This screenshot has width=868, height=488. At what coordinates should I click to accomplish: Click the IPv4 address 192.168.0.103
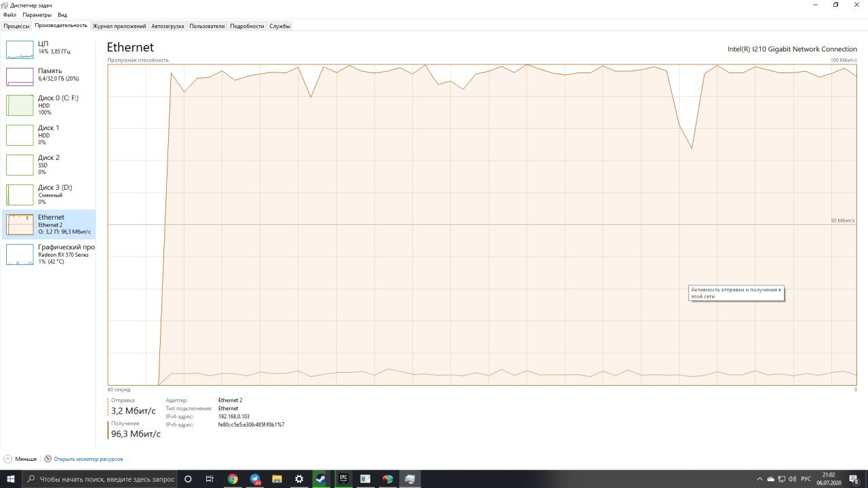(x=234, y=417)
